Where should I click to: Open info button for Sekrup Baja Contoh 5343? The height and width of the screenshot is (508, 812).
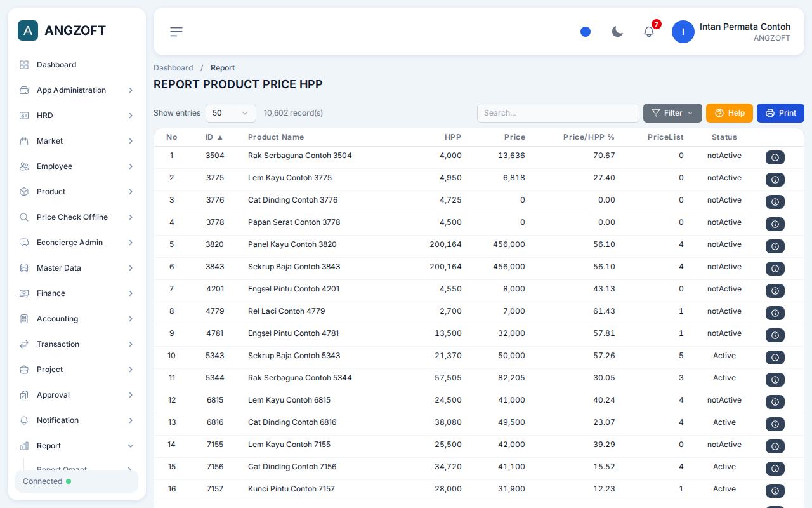pos(775,358)
